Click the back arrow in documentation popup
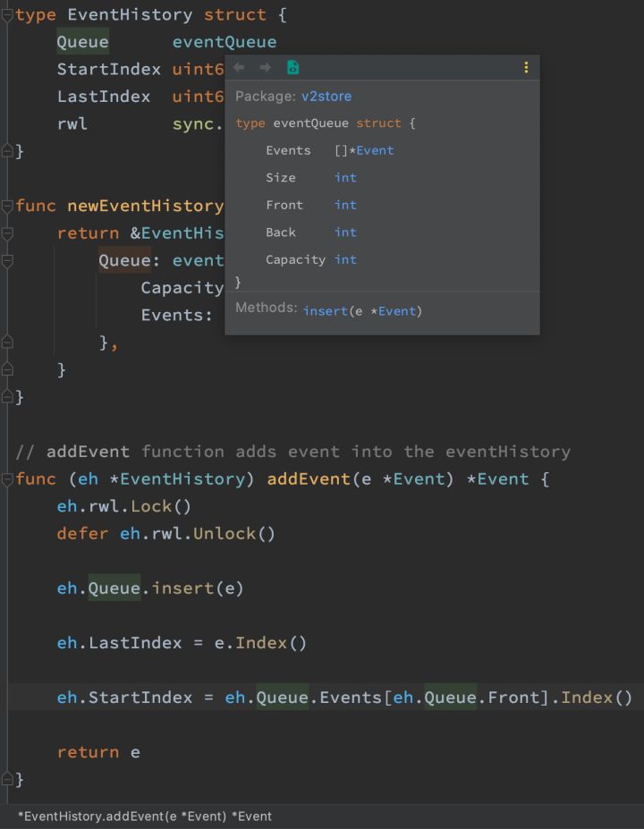The image size is (644, 829). [239, 68]
